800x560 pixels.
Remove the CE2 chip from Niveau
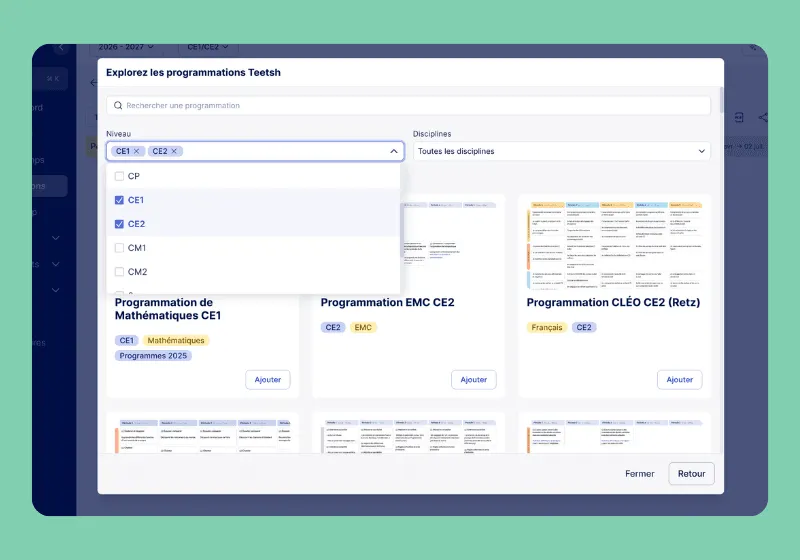(174, 151)
